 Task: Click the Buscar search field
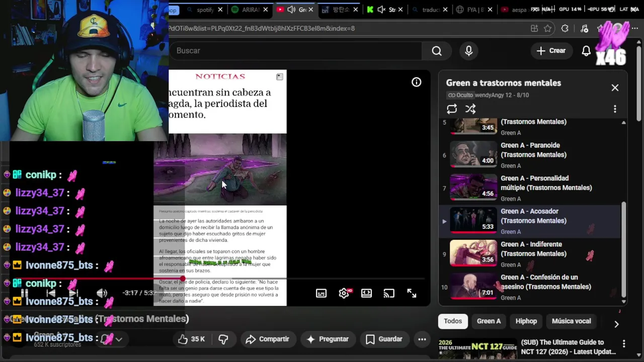pyautogui.click(x=297, y=51)
